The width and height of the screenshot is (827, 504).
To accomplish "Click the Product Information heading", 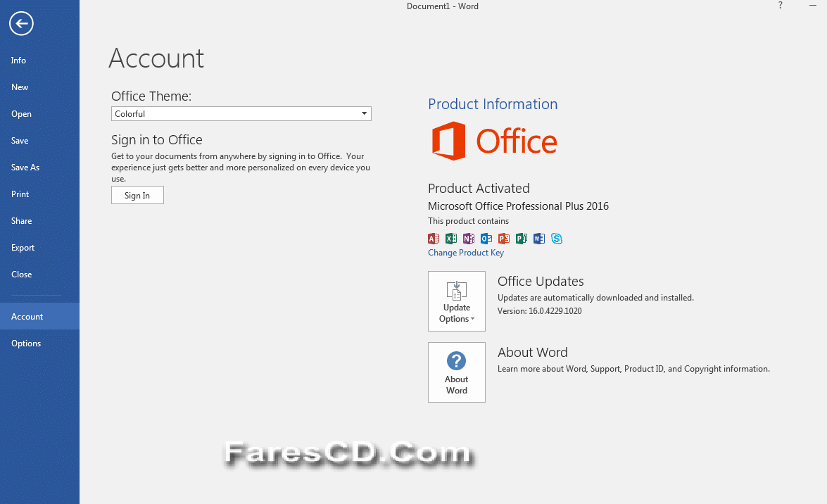I will click(x=493, y=104).
